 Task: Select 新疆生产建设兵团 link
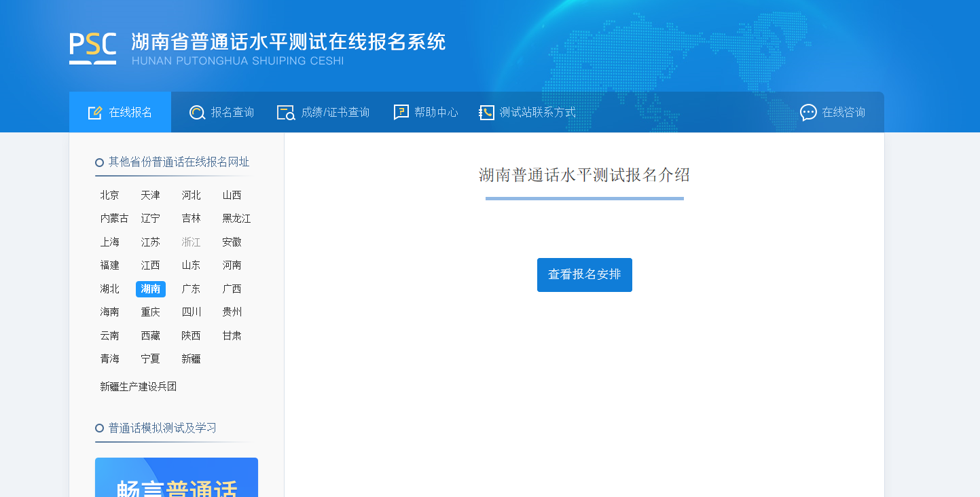point(139,387)
